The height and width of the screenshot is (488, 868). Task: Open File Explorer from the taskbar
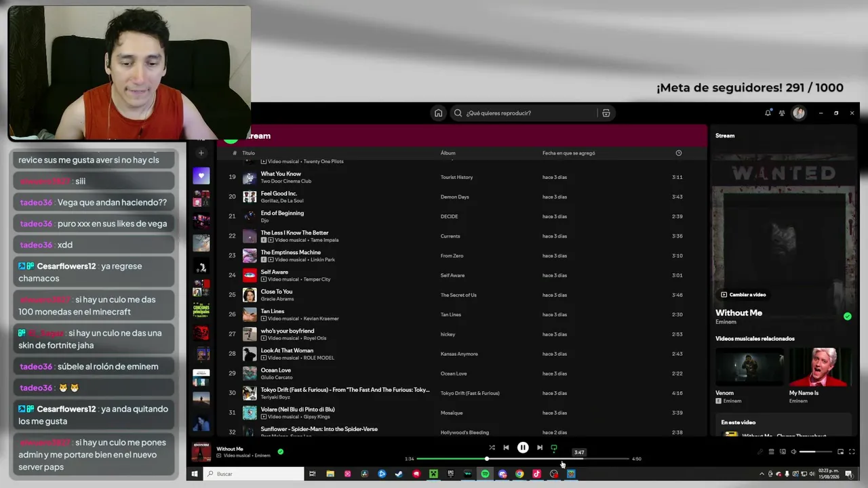[x=330, y=474]
